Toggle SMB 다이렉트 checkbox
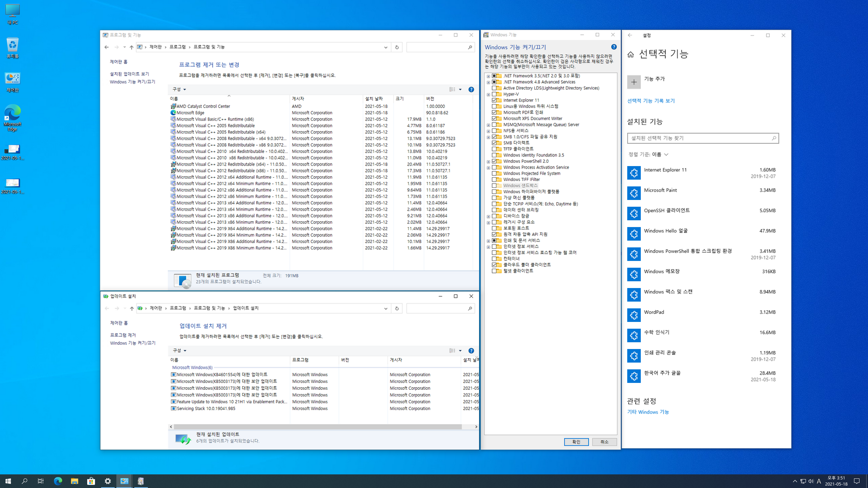 click(494, 143)
